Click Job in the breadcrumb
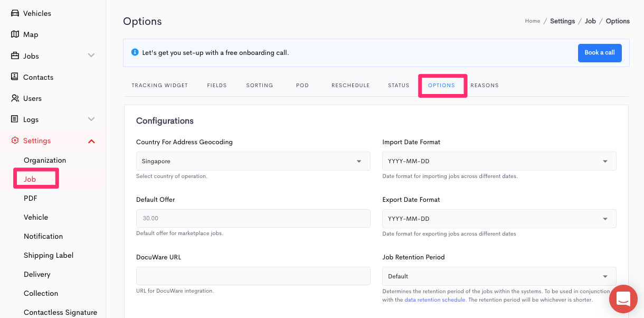This screenshot has width=644, height=318. 590,21
